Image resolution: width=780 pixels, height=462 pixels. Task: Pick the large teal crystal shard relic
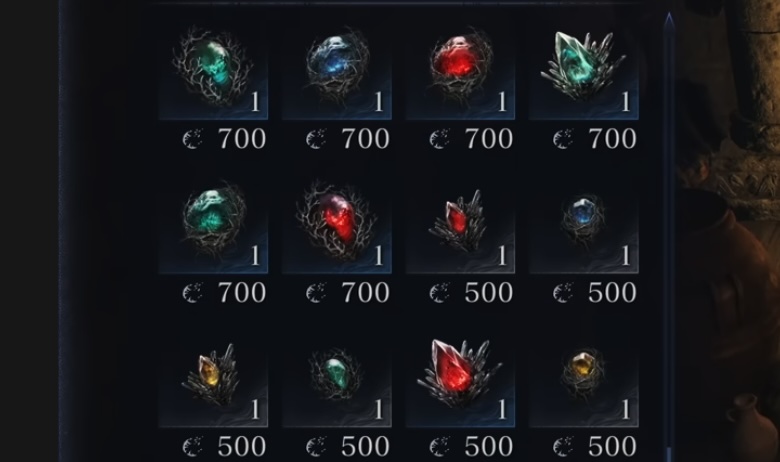584,68
